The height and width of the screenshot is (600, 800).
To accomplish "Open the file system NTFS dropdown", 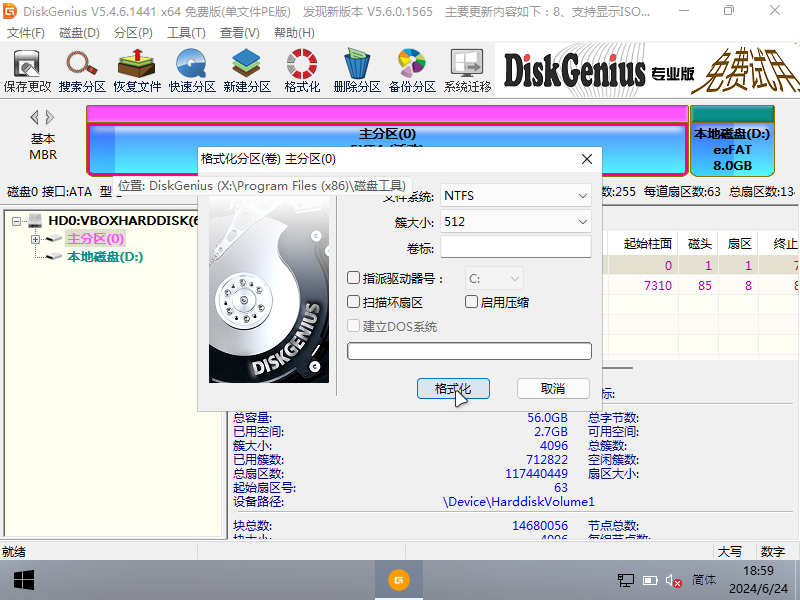I will coord(515,195).
